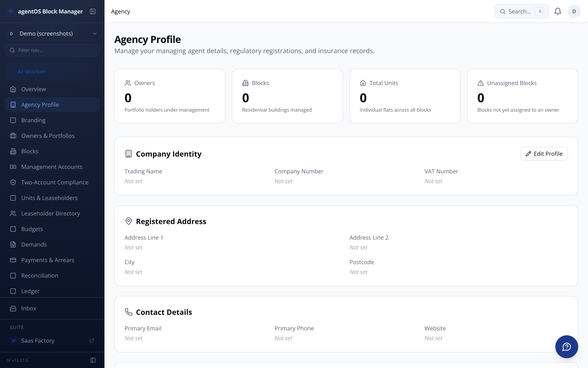Click the Branding square icon
588x368 pixels.
[13, 120]
